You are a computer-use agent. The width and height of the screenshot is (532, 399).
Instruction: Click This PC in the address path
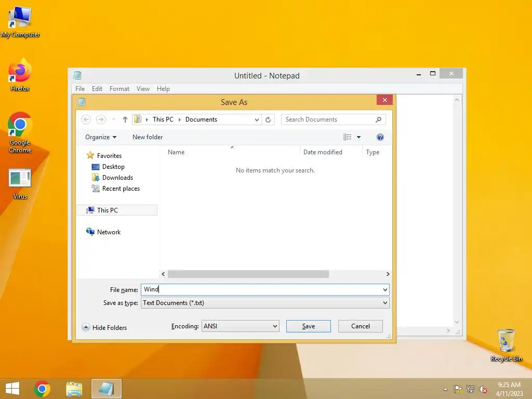click(x=163, y=119)
